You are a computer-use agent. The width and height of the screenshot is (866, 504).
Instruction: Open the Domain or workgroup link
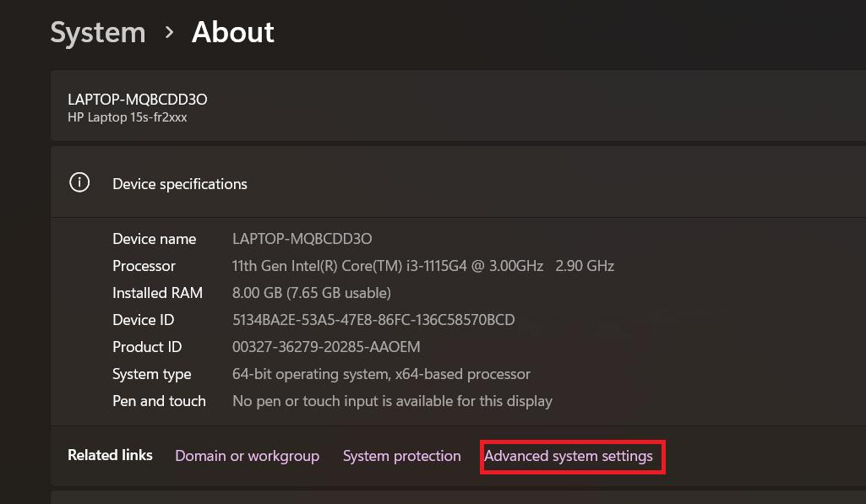point(247,456)
